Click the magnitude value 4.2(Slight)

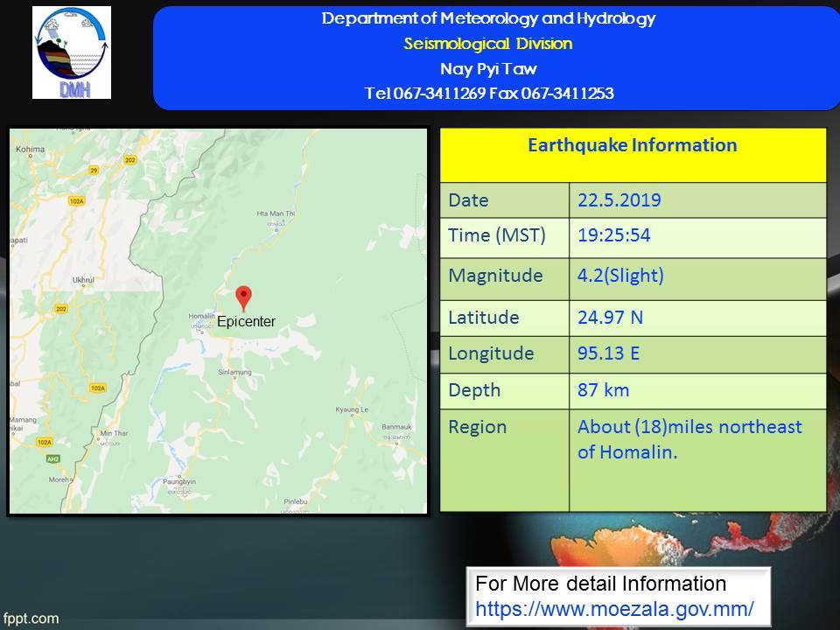pos(620,276)
